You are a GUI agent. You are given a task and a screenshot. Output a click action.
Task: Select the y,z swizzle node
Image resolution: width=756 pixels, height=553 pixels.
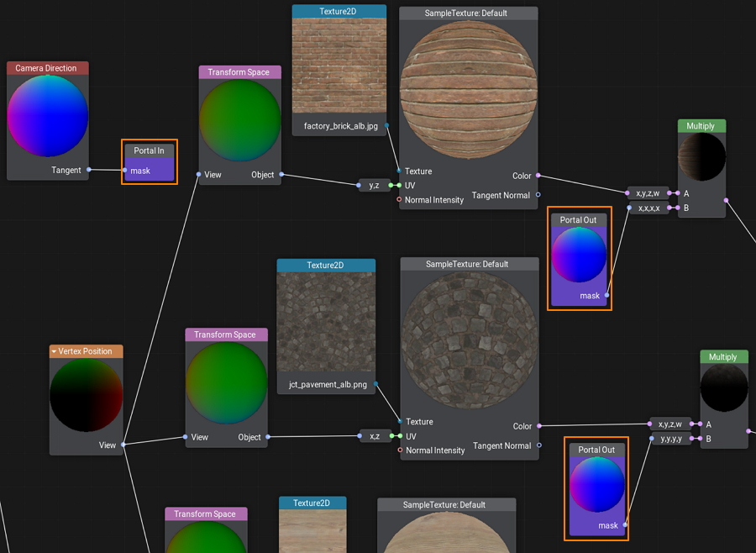[x=375, y=185]
